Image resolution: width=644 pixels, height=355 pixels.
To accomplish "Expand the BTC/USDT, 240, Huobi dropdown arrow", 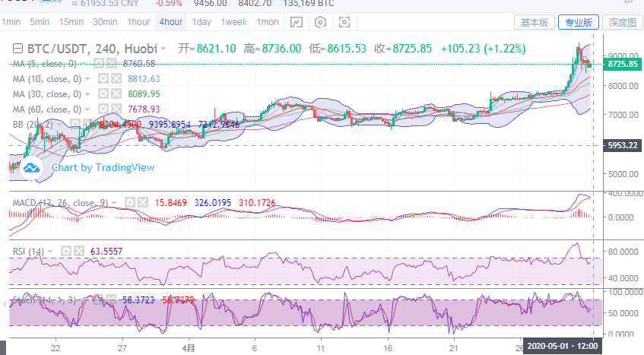I will (x=164, y=49).
